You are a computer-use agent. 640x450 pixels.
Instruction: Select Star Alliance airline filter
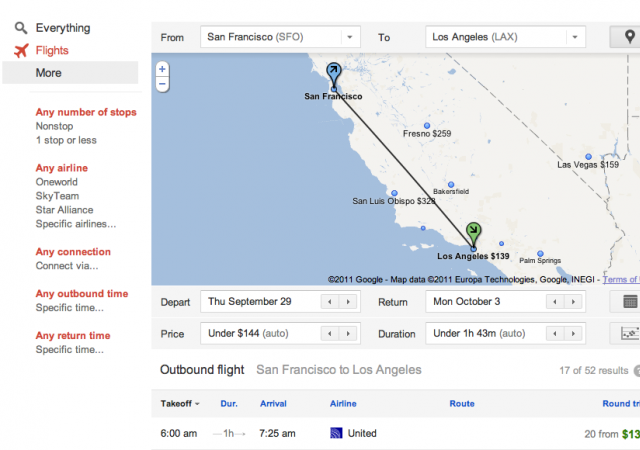[x=64, y=210]
